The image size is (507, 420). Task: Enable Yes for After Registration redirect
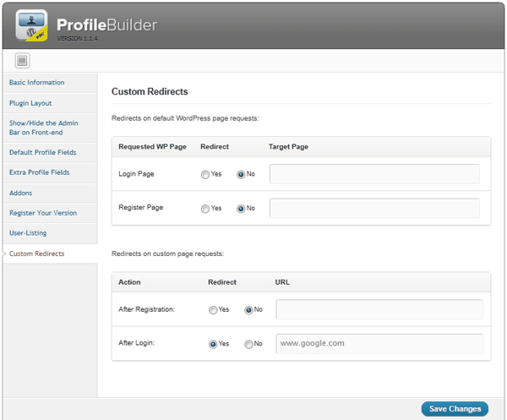coord(213,310)
